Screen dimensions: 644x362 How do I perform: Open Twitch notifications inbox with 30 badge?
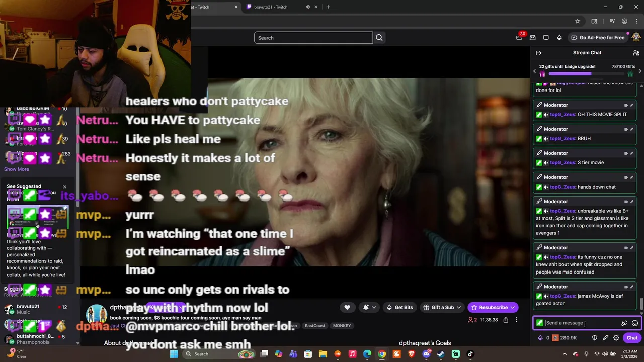click(519, 38)
